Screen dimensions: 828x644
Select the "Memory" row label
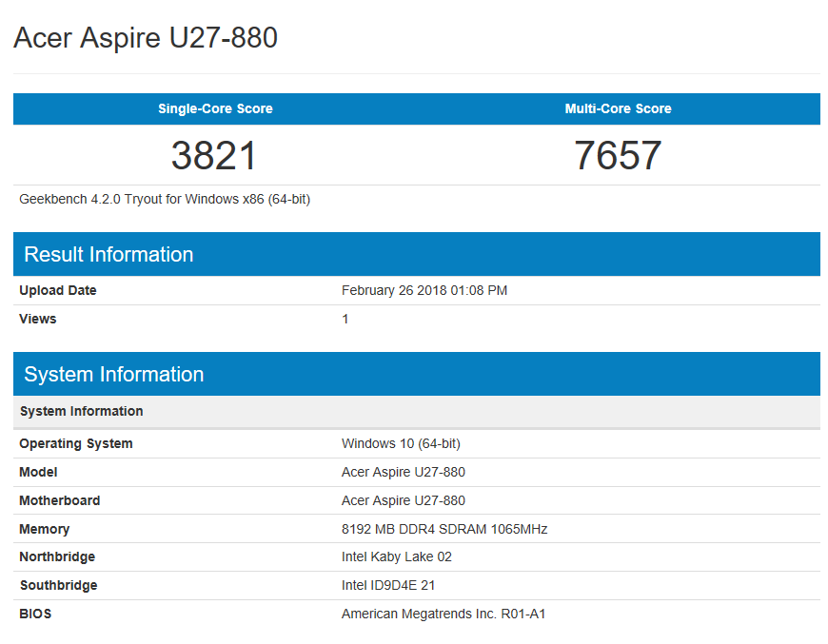[x=45, y=529]
